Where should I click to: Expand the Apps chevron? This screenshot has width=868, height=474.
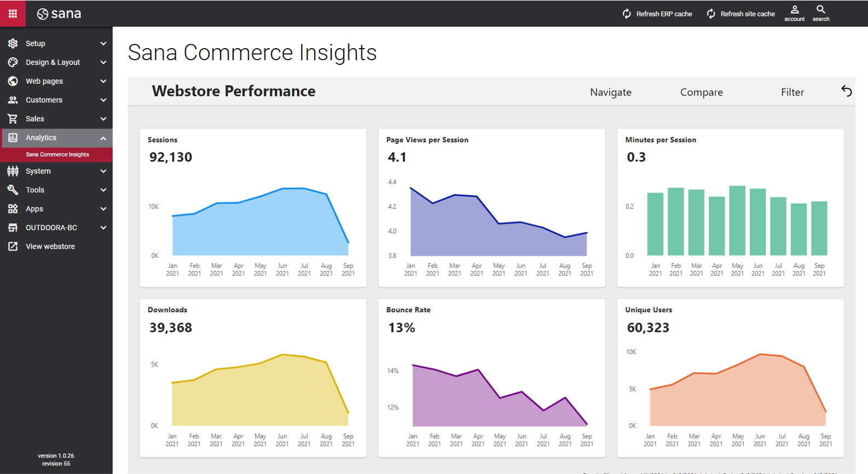point(103,209)
